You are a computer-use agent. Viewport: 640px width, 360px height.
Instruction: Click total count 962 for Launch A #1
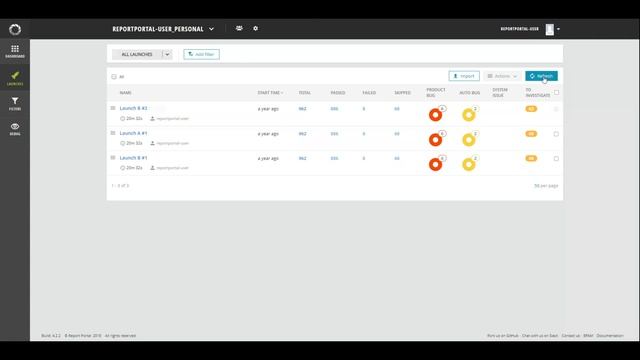(302, 134)
